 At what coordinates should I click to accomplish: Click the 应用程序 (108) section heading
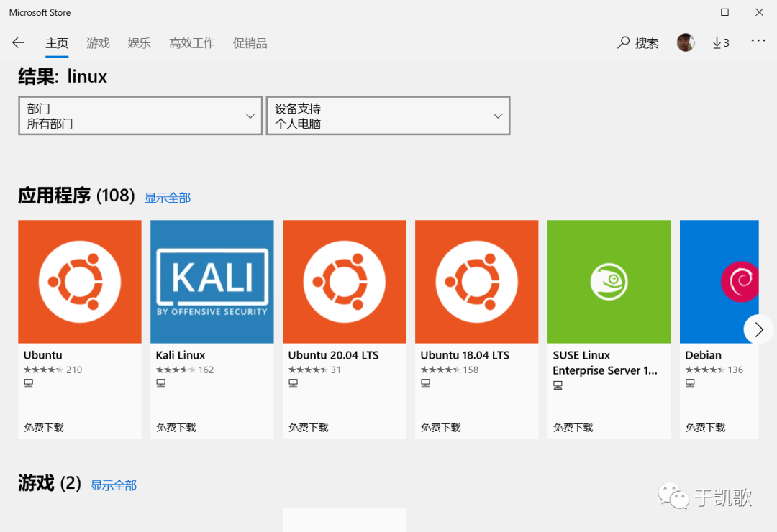tap(76, 196)
